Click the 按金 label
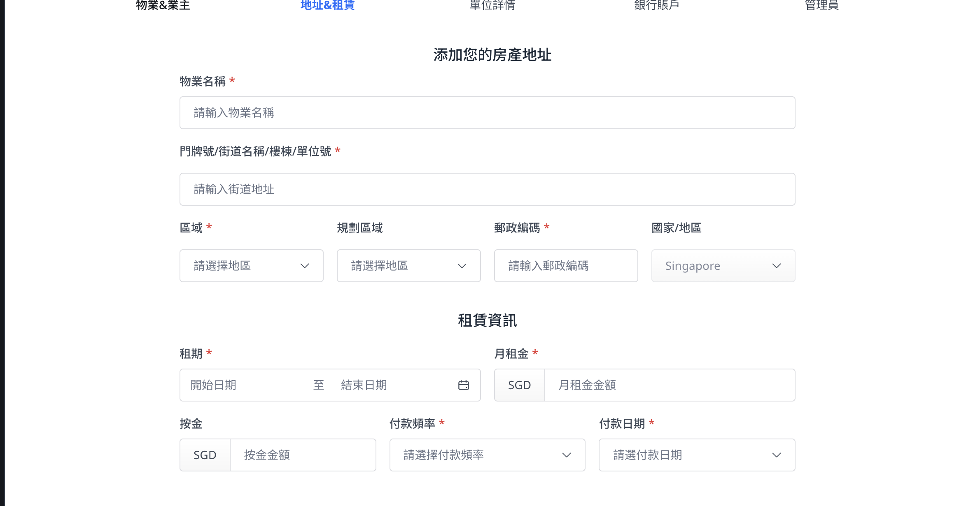The width and height of the screenshot is (980, 506). point(191,424)
